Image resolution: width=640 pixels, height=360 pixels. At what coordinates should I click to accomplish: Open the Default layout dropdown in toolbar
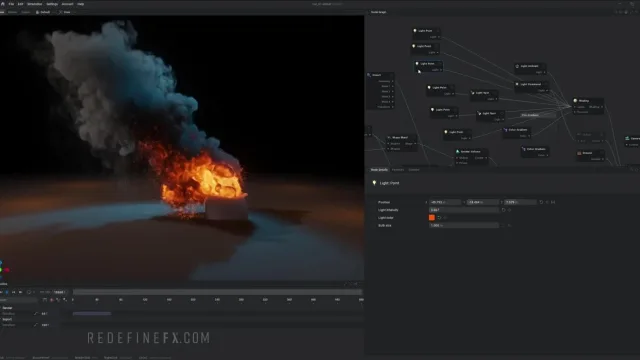[x=43, y=12]
